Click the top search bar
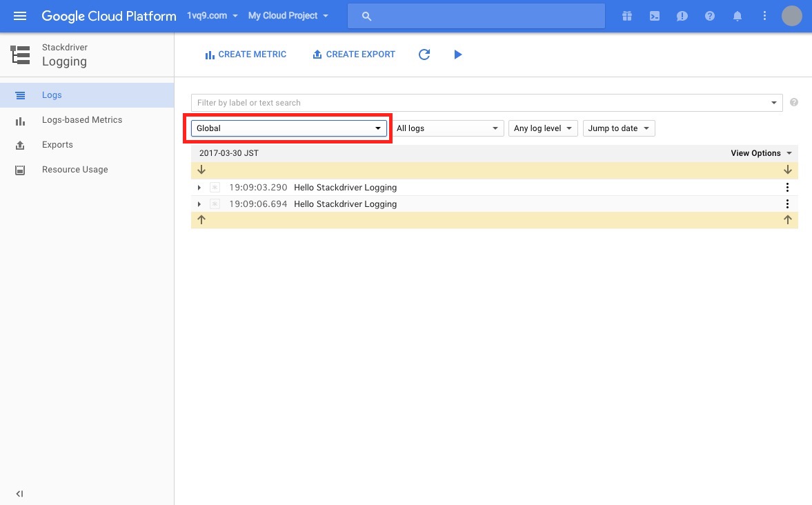Screen dimensions: 812x505 (x=476, y=16)
